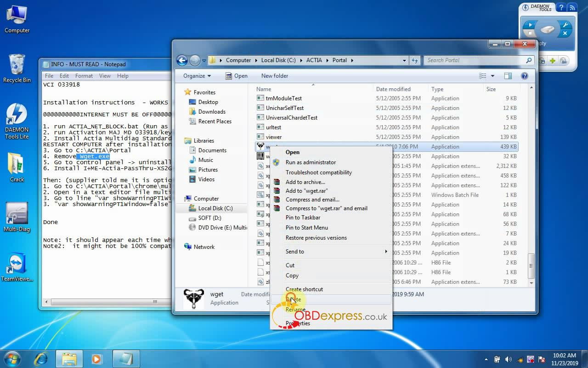Select Multi-Diag desktop shortcut
588x368 pixels.
pyautogui.click(x=17, y=216)
